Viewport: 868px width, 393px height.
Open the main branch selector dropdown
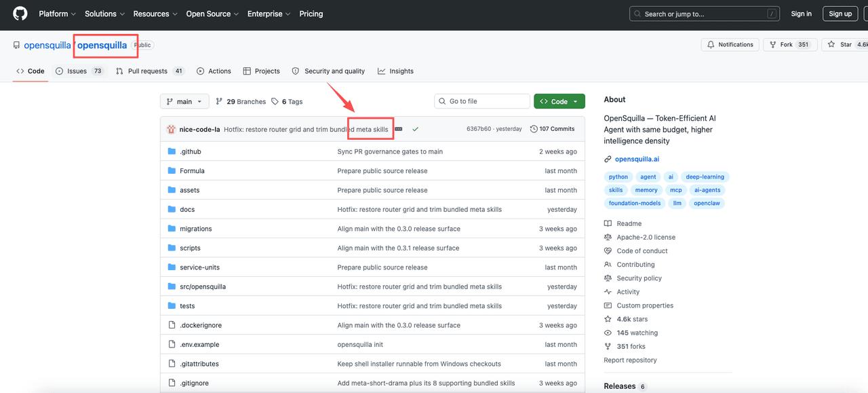[x=184, y=101]
